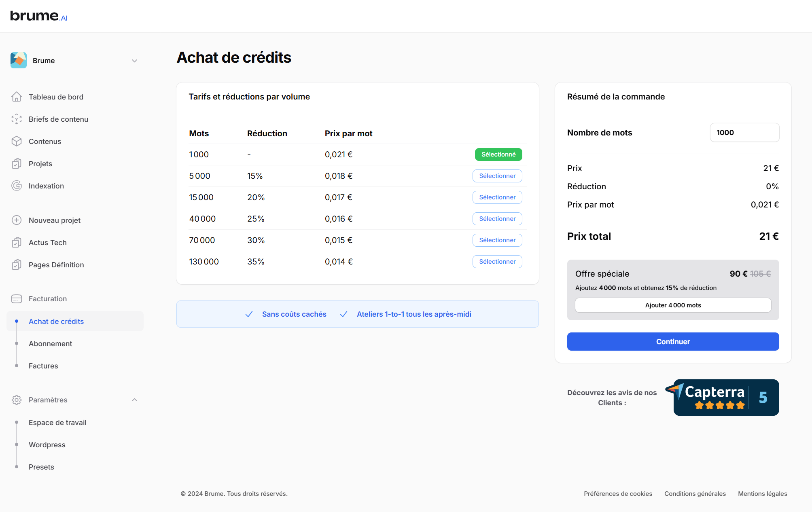Go to Factures in billing submenu
The width and height of the screenshot is (812, 512).
tap(43, 366)
